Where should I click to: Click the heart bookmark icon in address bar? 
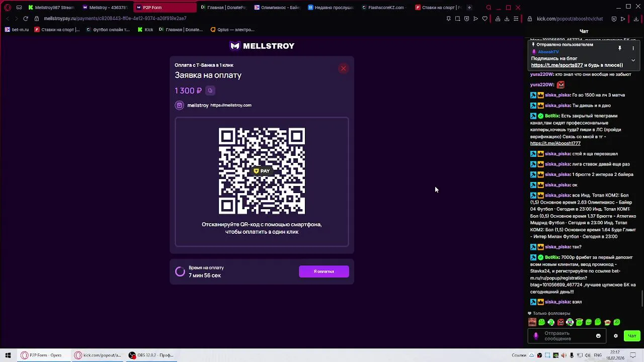click(485, 19)
